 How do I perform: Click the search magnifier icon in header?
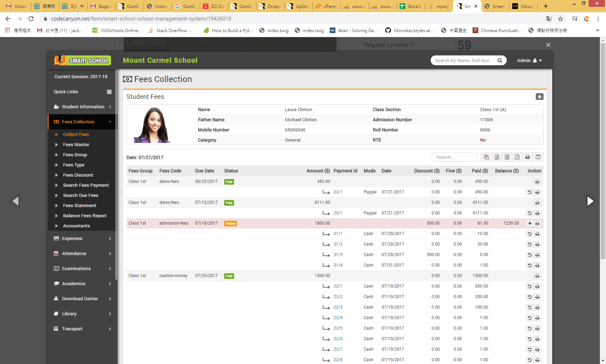coord(500,61)
